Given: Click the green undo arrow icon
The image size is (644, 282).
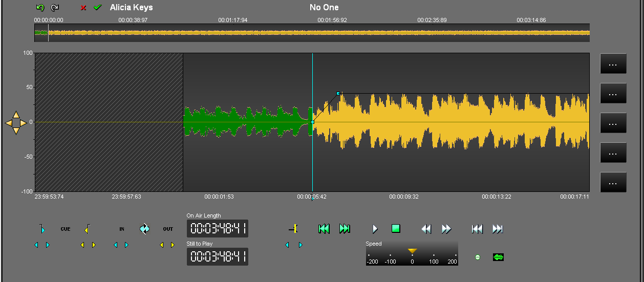Looking at the screenshot, I should click(x=40, y=8).
